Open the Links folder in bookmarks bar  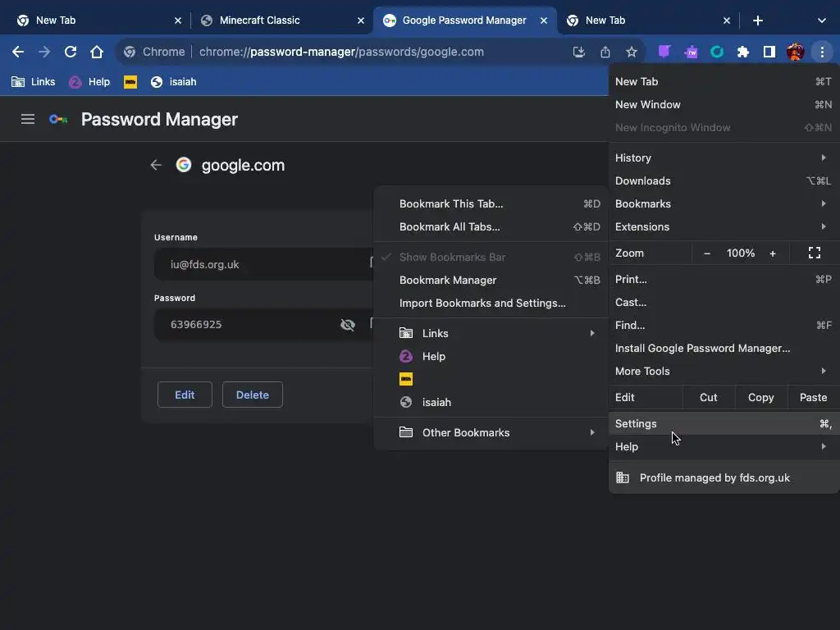[33, 82]
